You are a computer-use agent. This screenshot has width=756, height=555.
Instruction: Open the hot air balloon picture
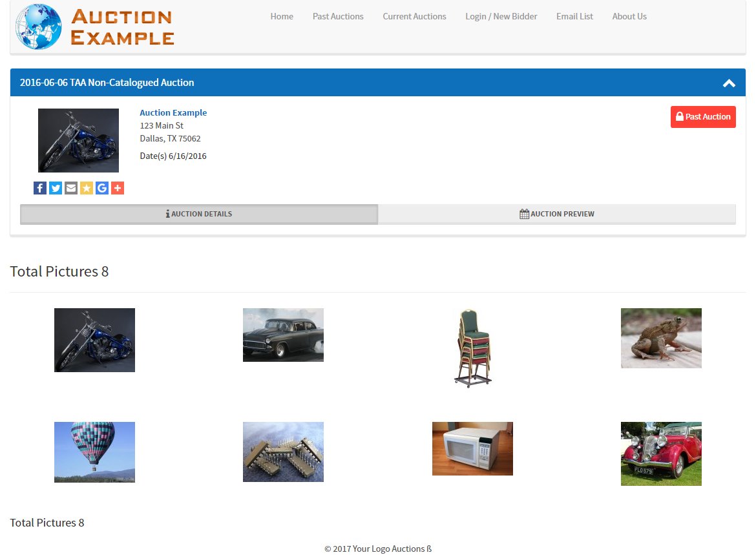[x=94, y=452]
